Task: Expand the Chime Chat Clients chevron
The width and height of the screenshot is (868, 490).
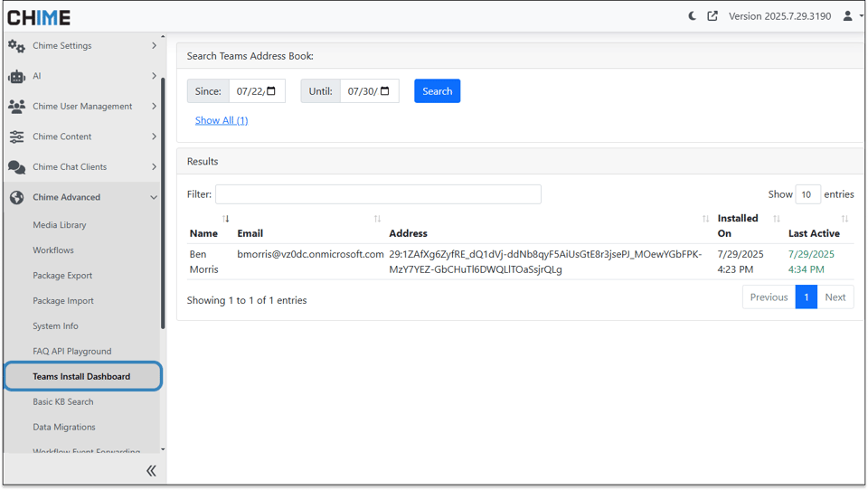Action: [x=154, y=166]
